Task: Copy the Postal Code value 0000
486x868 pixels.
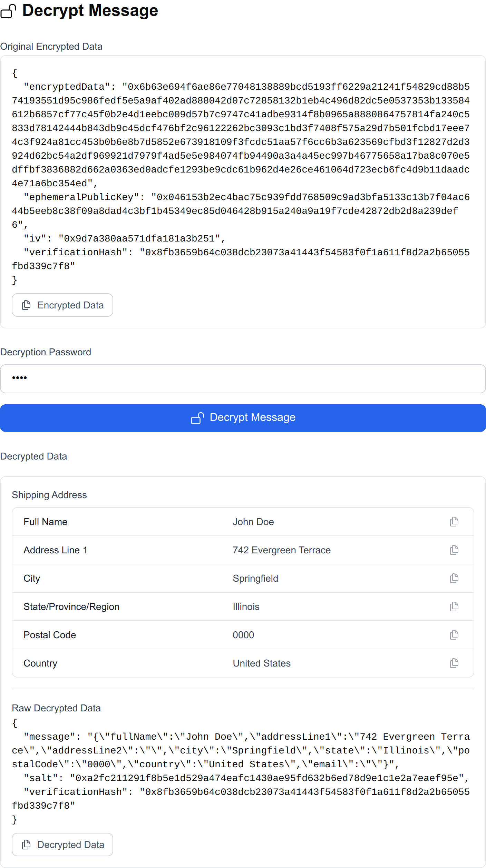Action: pyautogui.click(x=454, y=635)
